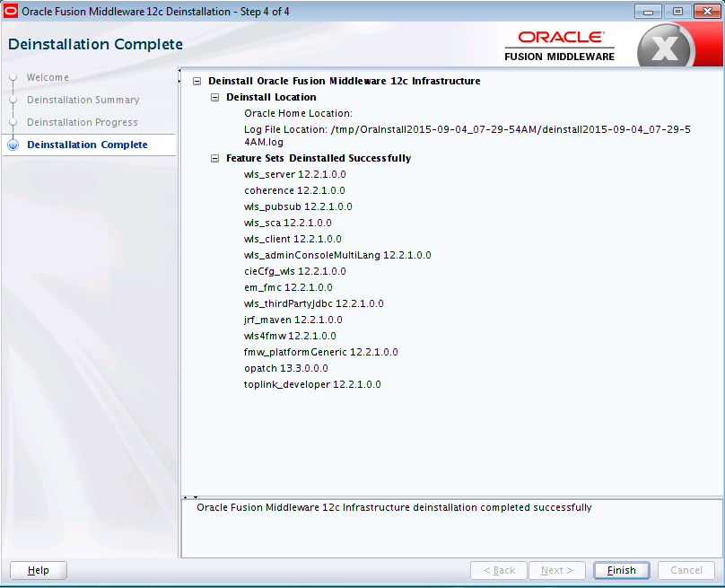This screenshot has width=725, height=588.
Task: Select em_fmc 12.2.1.0.0 row
Action: (289, 288)
